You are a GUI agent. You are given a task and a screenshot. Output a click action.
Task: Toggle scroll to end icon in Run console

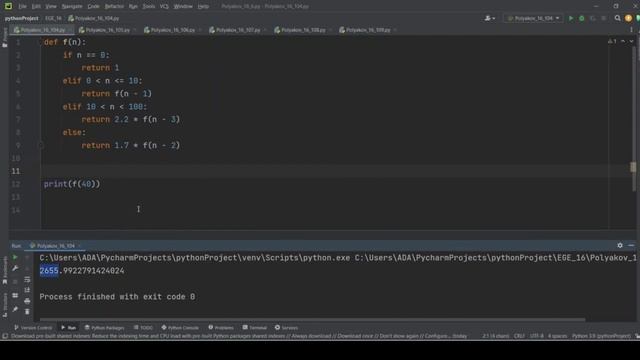[27, 290]
